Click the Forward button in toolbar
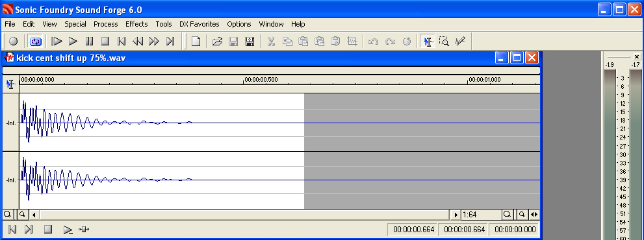Image resolution: width=644 pixels, height=240 pixels. tap(154, 41)
